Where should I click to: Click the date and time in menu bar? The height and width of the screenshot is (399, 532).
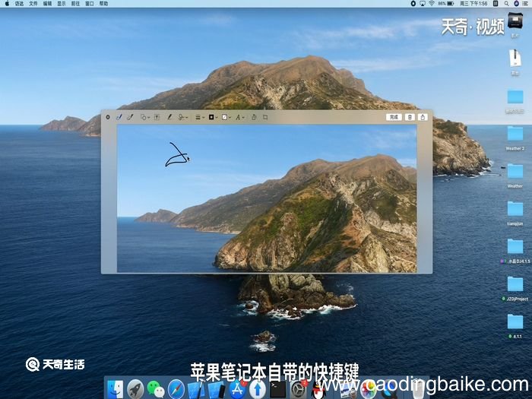(473, 3)
